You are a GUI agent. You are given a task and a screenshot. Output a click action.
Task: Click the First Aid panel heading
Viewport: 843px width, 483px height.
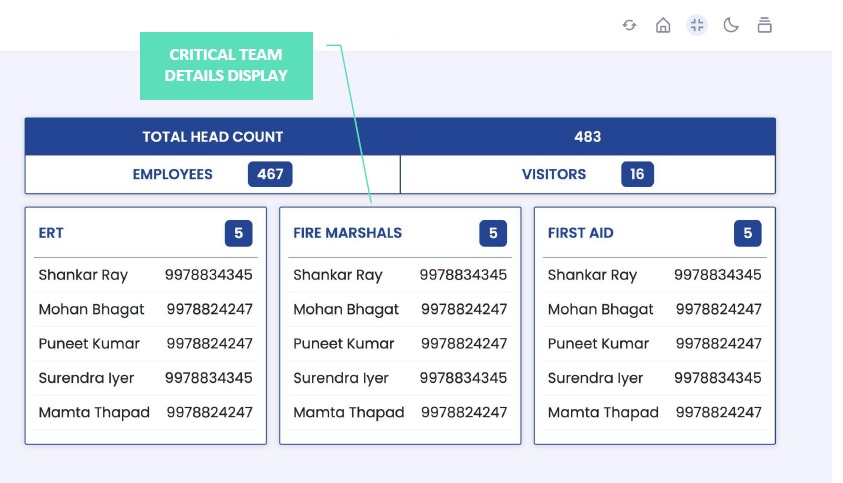pyautogui.click(x=580, y=233)
